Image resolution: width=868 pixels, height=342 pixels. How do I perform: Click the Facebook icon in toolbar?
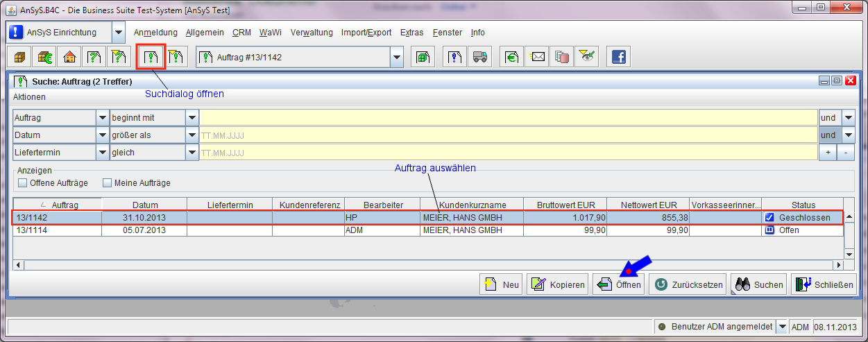618,58
